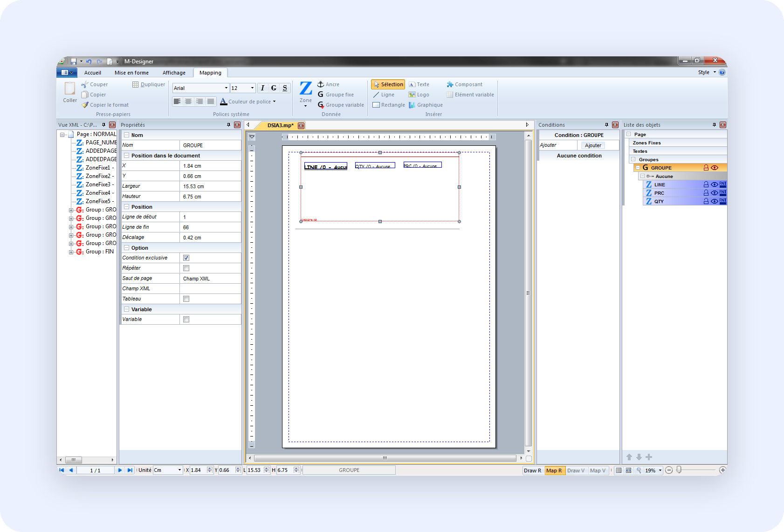Click the help question mark icon
Image resolution: width=784 pixels, height=532 pixels.
(x=722, y=72)
